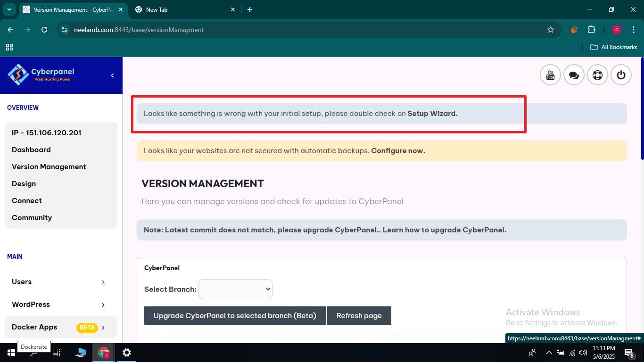Go forward in browser history
The width and height of the screenshot is (644, 362).
[27, 30]
